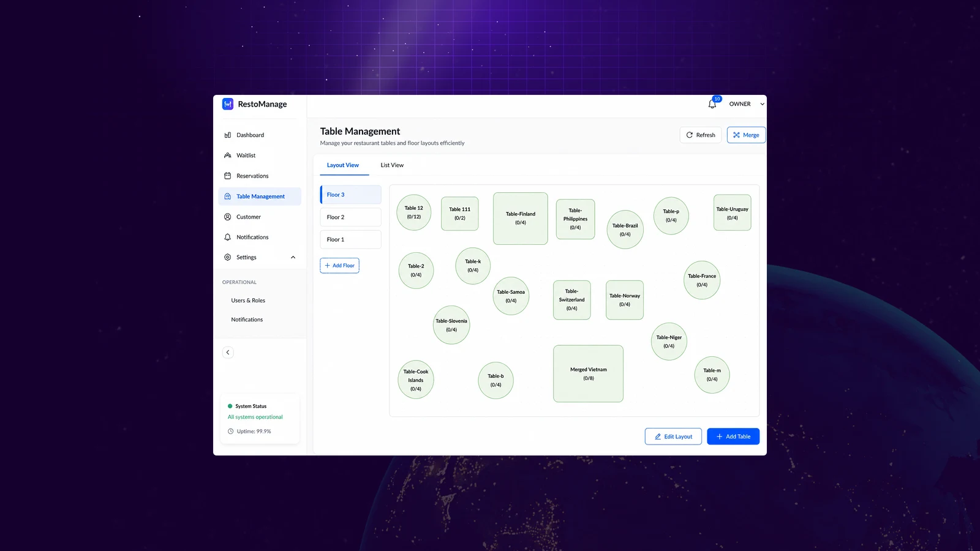Select the Table 111 square table
This screenshot has height=551, width=980.
click(x=460, y=214)
